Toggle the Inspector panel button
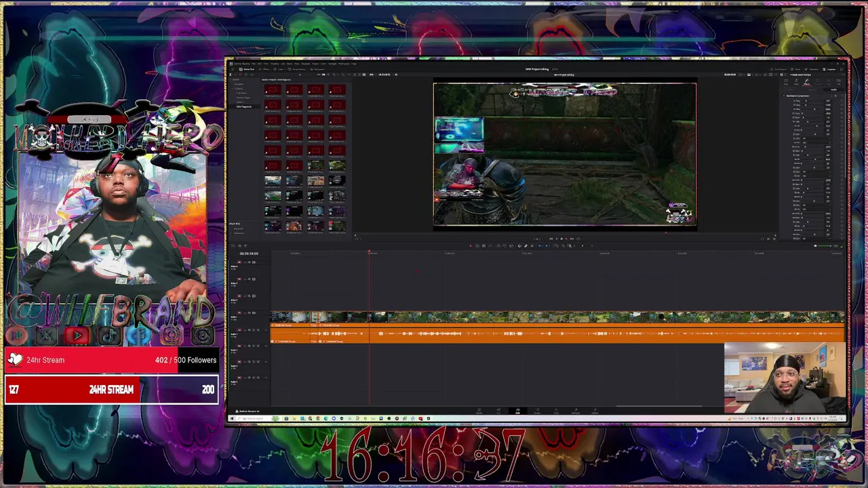This screenshot has width=868, height=488. coord(829,69)
